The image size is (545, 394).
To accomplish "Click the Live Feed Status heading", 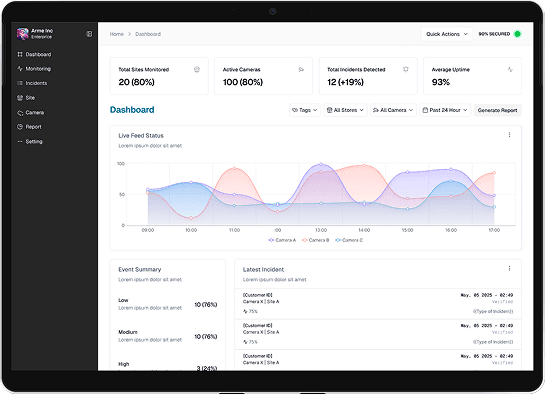I will [x=141, y=136].
